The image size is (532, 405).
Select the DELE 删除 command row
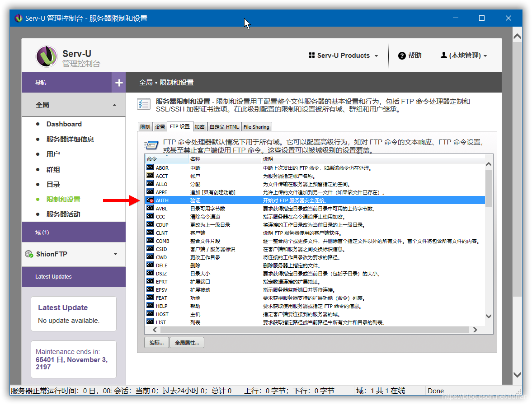pos(315,265)
